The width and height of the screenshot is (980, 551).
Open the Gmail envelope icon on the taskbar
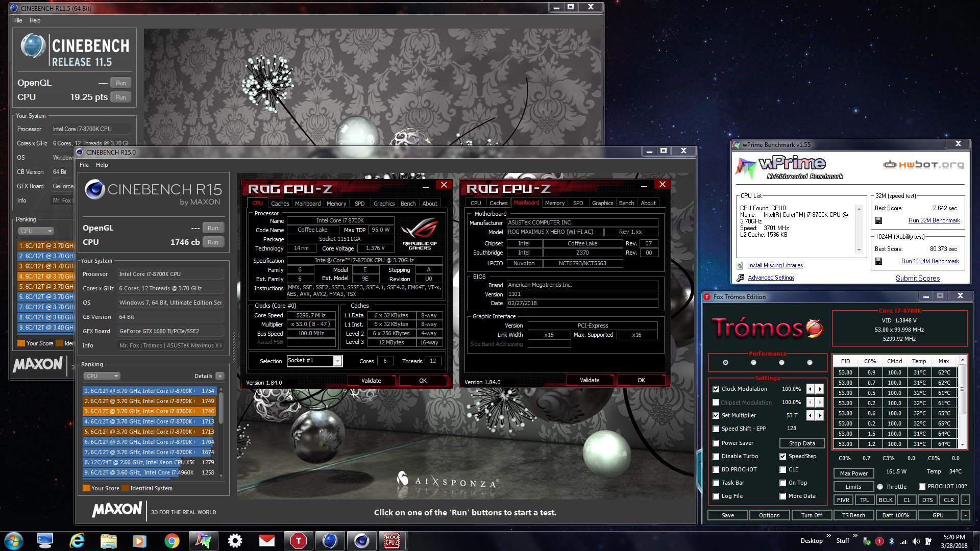coord(266,541)
